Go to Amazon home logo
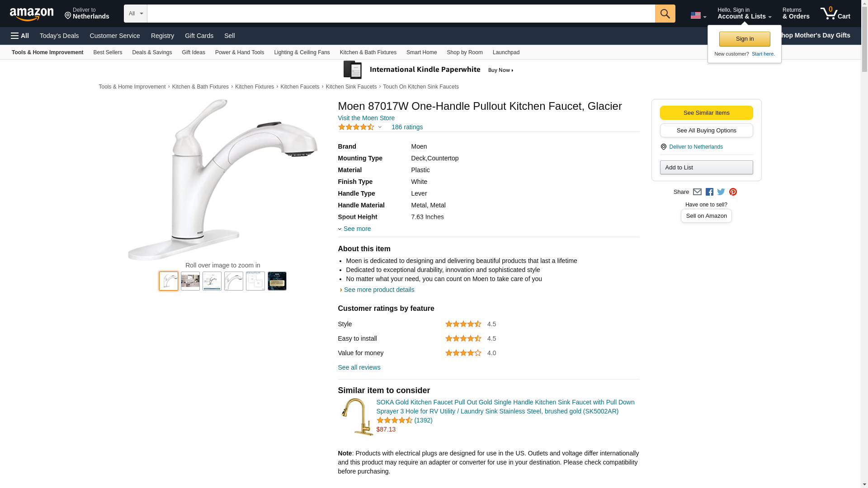This screenshot has width=868, height=488. (x=32, y=14)
